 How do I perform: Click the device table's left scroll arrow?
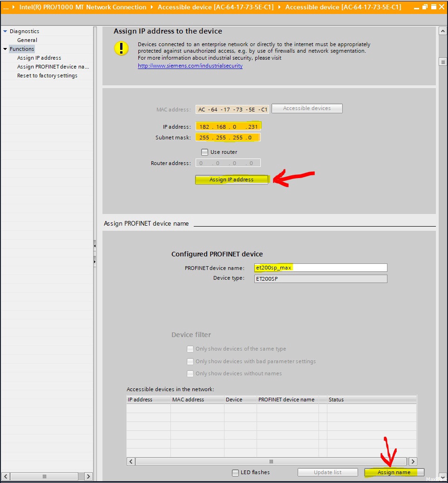click(131, 462)
